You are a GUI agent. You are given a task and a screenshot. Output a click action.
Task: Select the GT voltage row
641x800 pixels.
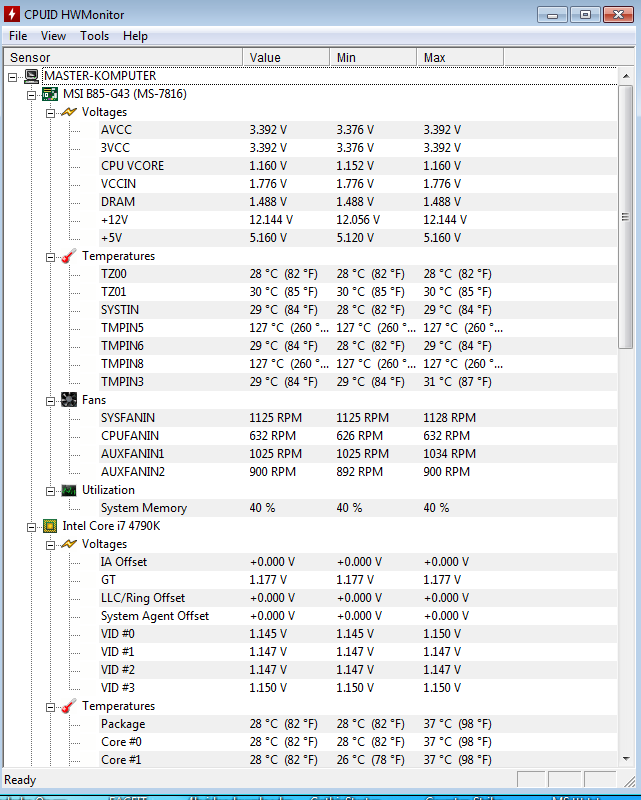click(358, 580)
